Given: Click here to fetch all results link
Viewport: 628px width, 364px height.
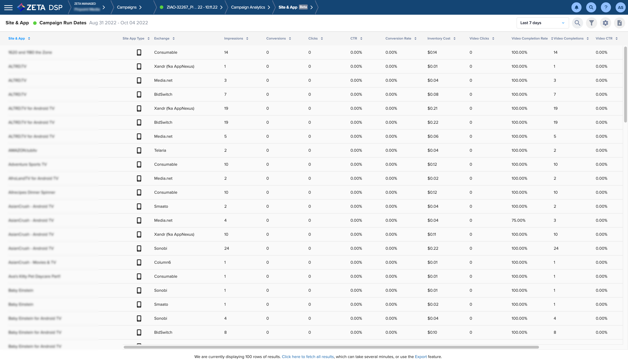Looking at the screenshot, I should tap(308, 356).
